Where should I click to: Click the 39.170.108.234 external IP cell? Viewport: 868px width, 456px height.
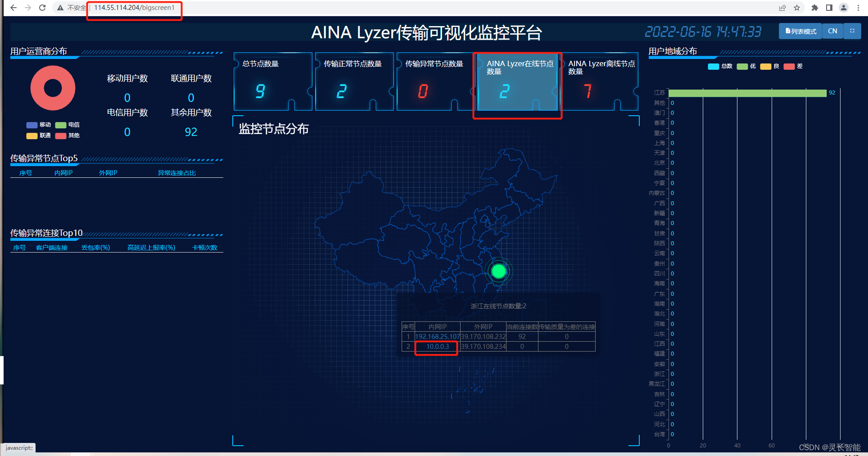(x=484, y=347)
